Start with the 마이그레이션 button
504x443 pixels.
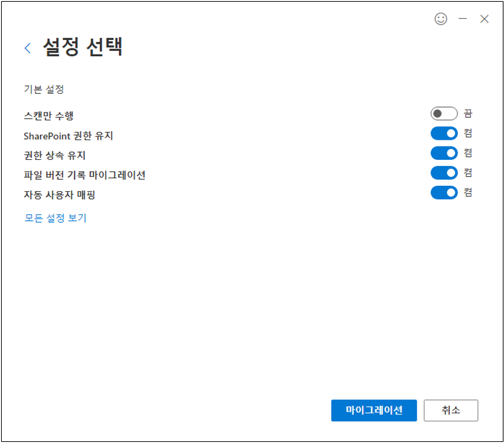click(374, 410)
